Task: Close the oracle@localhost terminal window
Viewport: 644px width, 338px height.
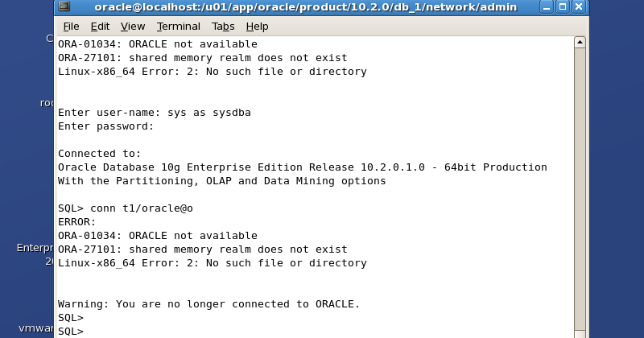Action: 579,6
